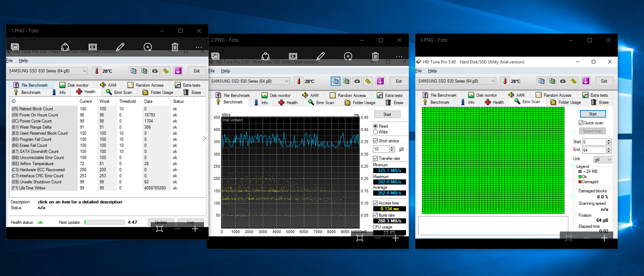Select Folder Usage tab in 3.PNG window
Screen dimensions: 644x276
565,102
